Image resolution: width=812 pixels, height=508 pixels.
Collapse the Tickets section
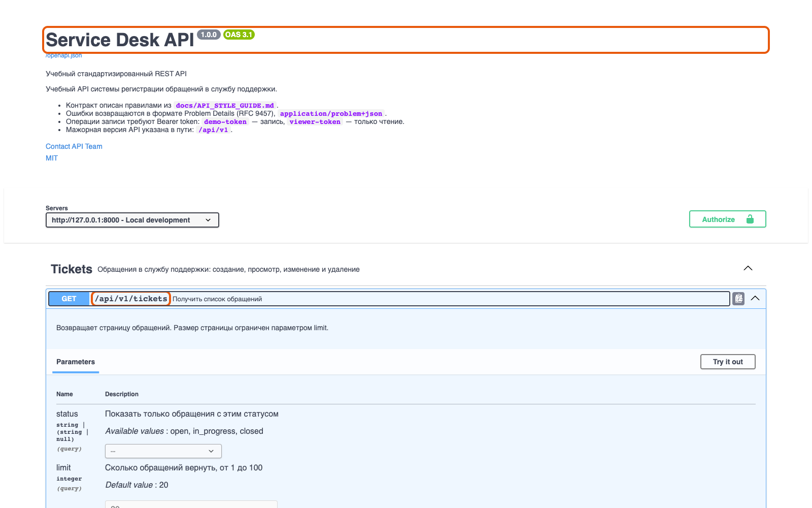pyautogui.click(x=748, y=268)
